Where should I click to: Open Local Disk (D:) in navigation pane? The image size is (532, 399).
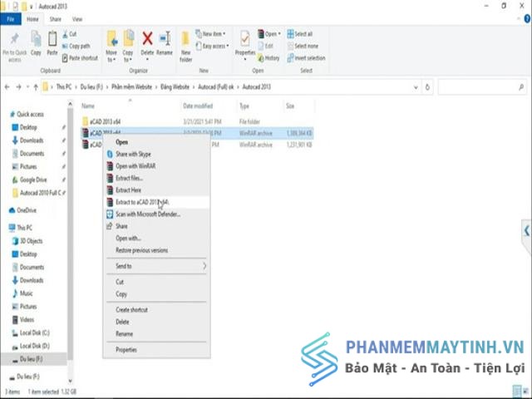[31, 346]
